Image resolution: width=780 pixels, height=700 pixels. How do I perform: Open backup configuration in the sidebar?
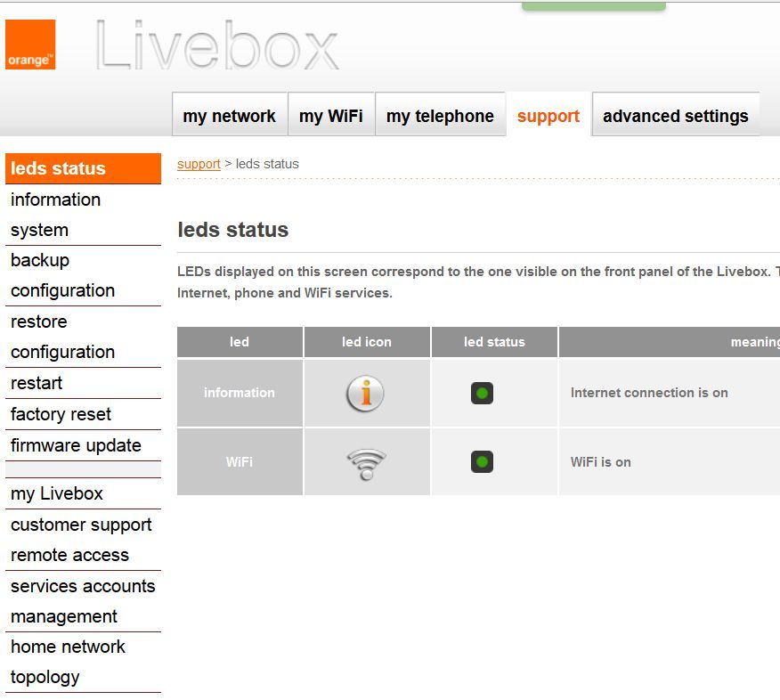pyautogui.click(x=83, y=275)
